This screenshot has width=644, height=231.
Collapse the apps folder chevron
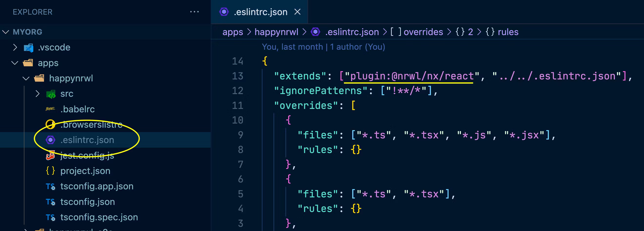(15, 63)
